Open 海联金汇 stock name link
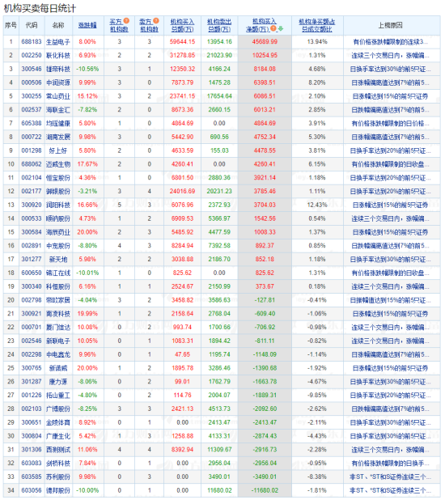 tap(58, 110)
